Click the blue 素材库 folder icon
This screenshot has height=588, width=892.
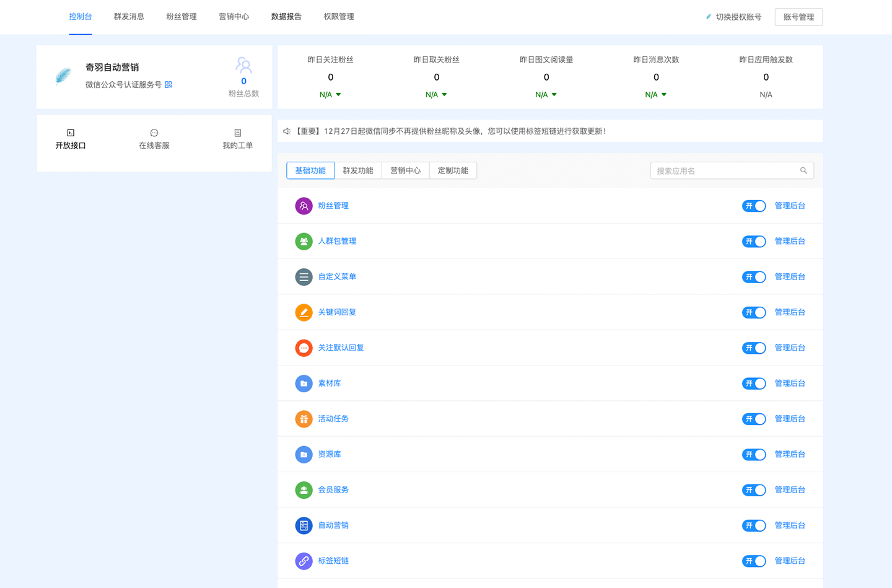click(304, 384)
